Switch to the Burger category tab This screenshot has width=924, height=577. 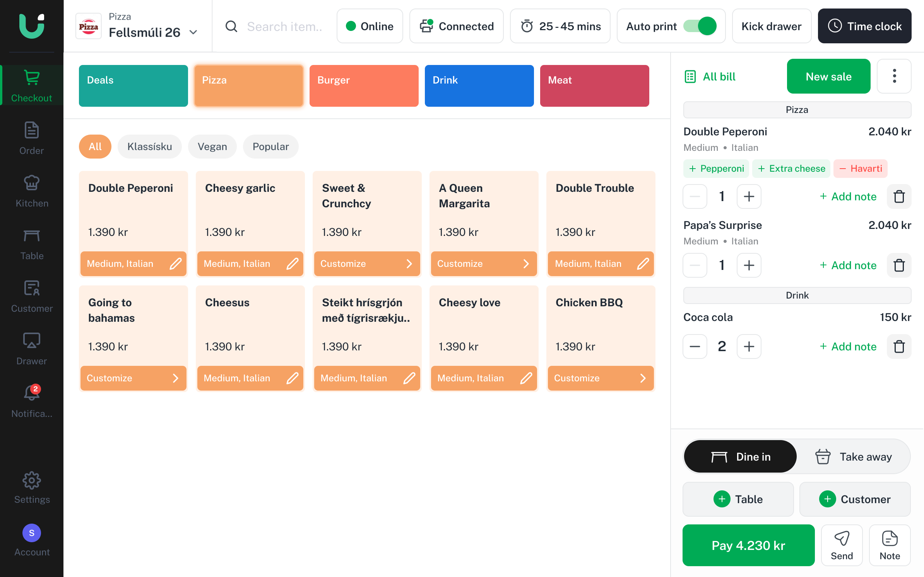pyautogui.click(x=364, y=86)
